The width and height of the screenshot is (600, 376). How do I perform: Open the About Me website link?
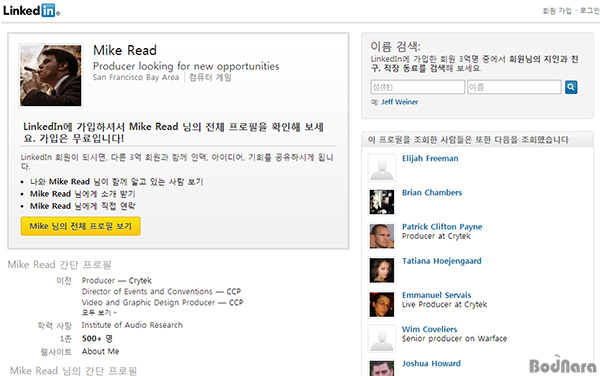[100, 351]
